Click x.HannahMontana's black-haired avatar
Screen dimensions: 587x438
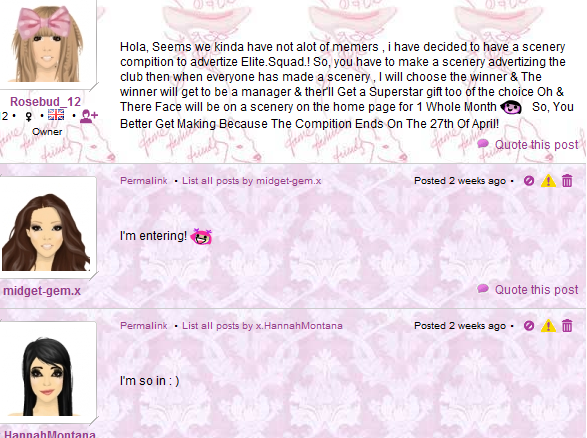pos(46,373)
